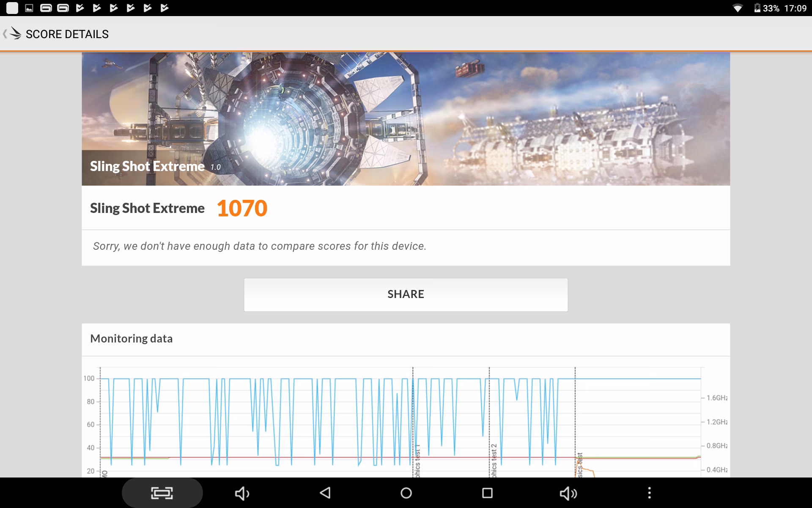Tap the 17:09 clock in status bar
812x508 pixels.
click(796, 8)
